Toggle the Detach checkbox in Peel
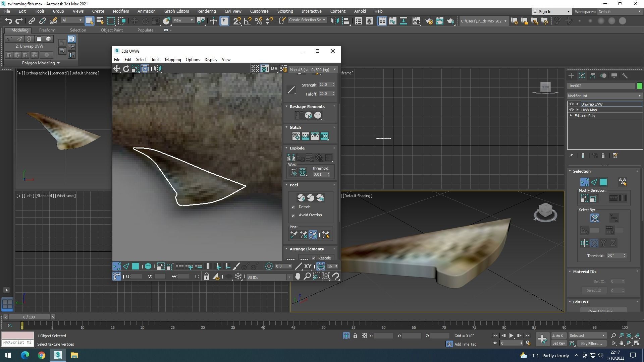This screenshot has width=644, height=362. point(293,207)
